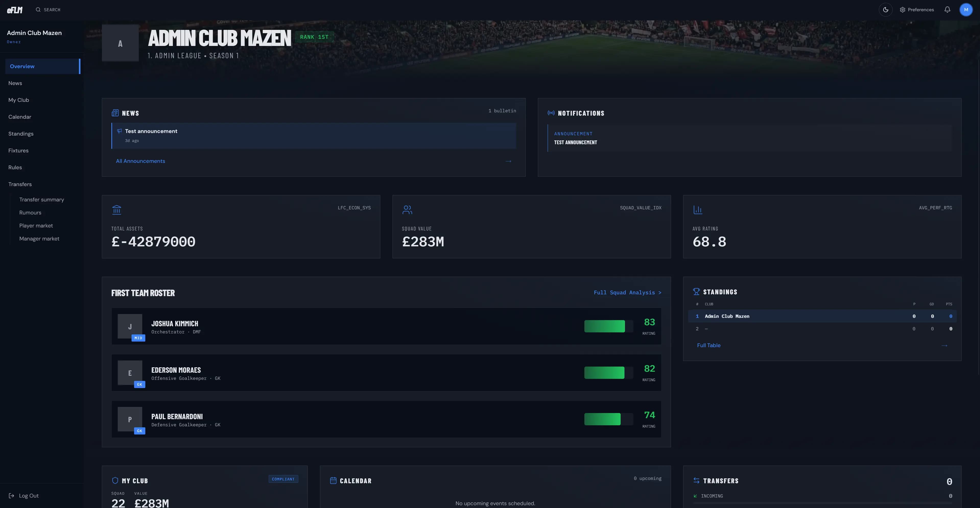The image size is (980, 508).
Task: Click the Transfers swap arrows icon
Action: [x=696, y=481]
